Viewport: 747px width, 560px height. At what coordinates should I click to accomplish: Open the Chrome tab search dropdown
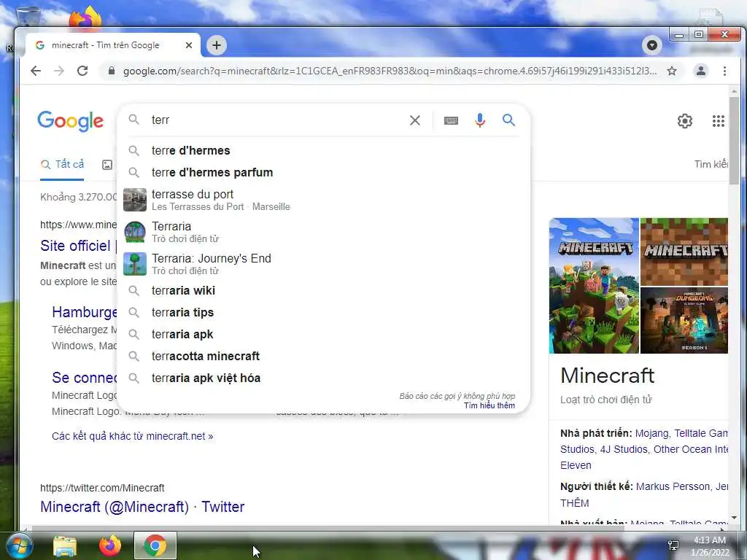(651, 45)
